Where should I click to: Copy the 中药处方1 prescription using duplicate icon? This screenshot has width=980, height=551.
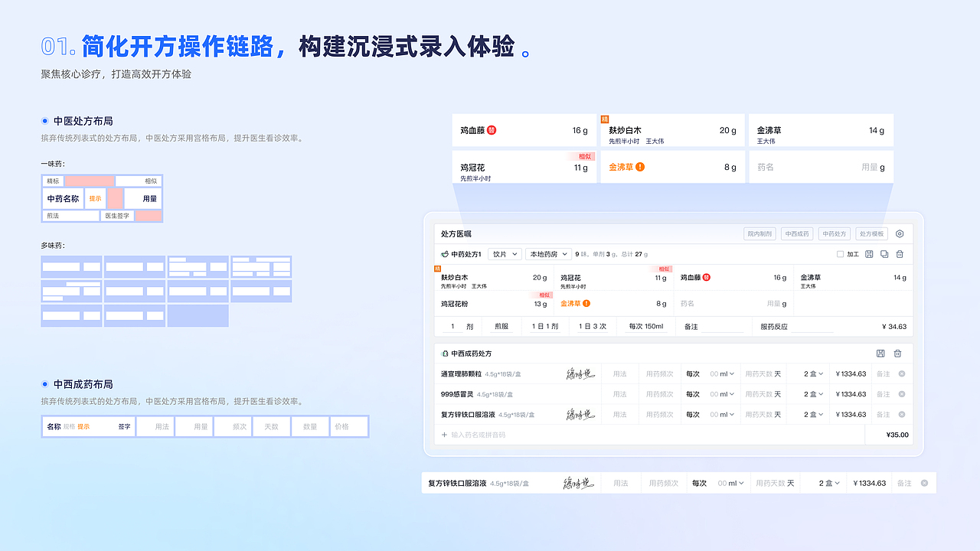[x=884, y=254]
